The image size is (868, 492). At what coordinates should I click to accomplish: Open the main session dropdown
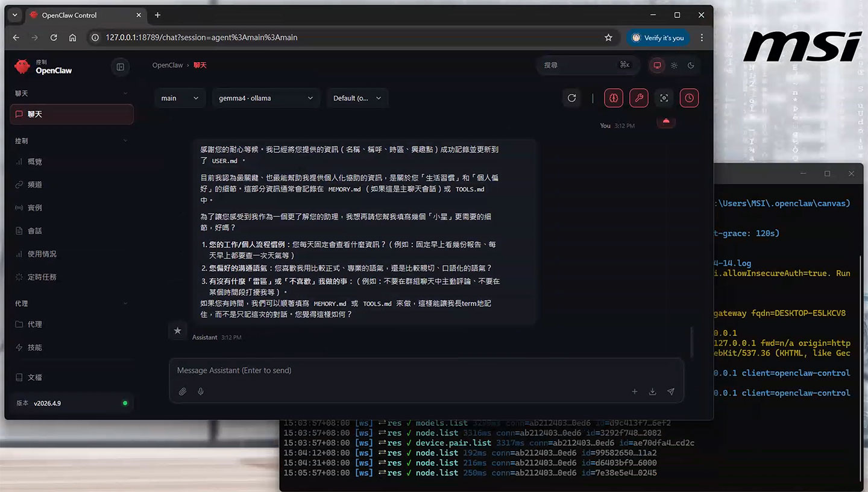[x=180, y=98]
